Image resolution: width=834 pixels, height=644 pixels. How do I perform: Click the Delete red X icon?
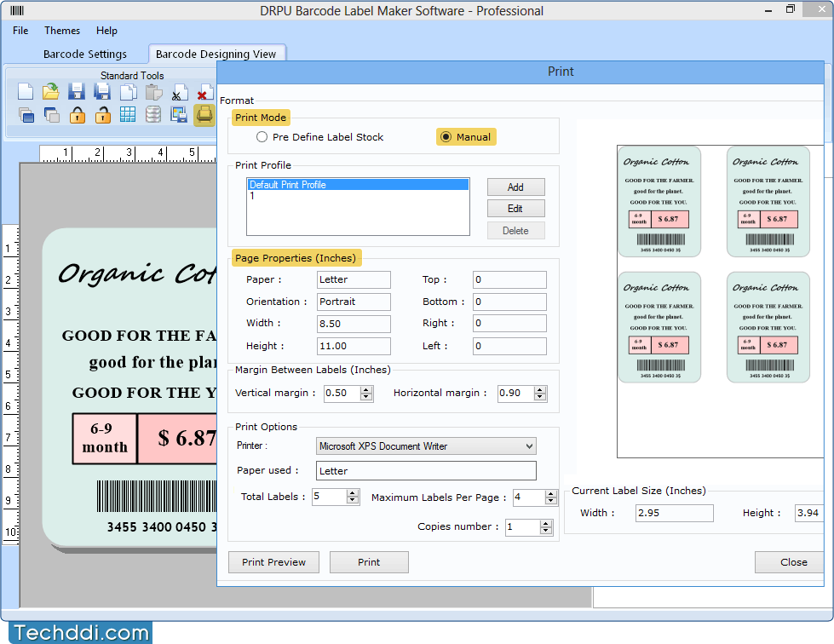coord(204,93)
